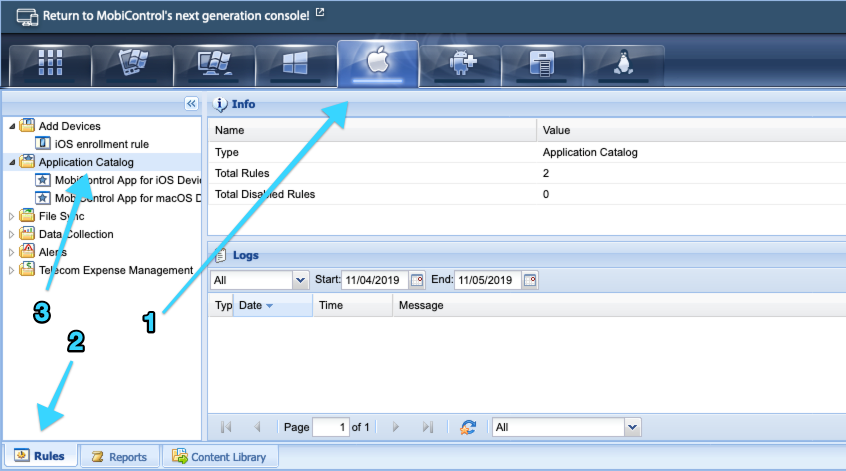This screenshot has width=846, height=471.
Task: Go to previous page of logs
Action: [257, 427]
